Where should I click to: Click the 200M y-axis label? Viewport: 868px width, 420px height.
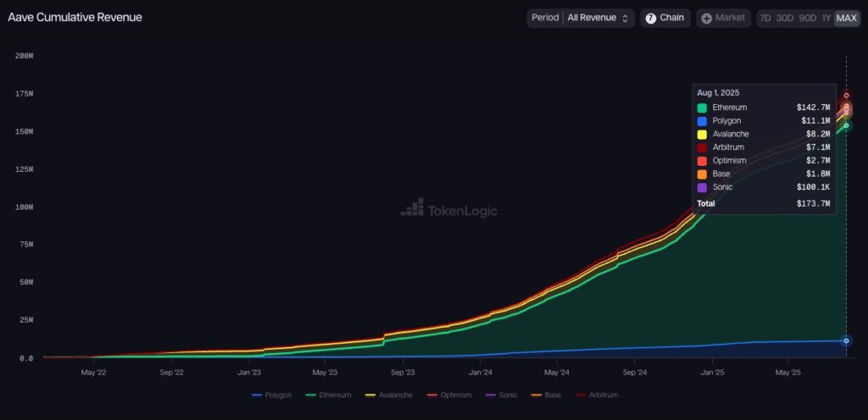coord(24,56)
